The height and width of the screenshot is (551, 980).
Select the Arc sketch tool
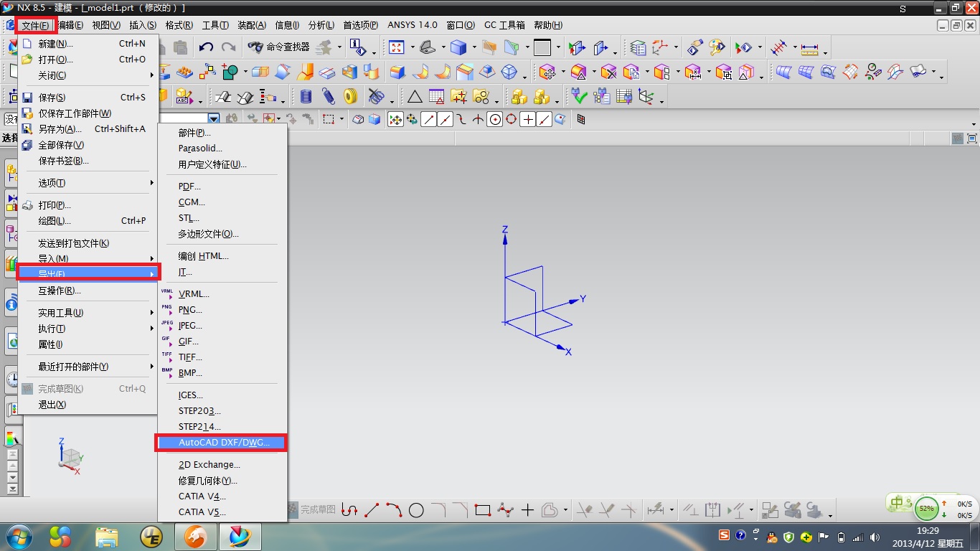pyautogui.click(x=394, y=510)
